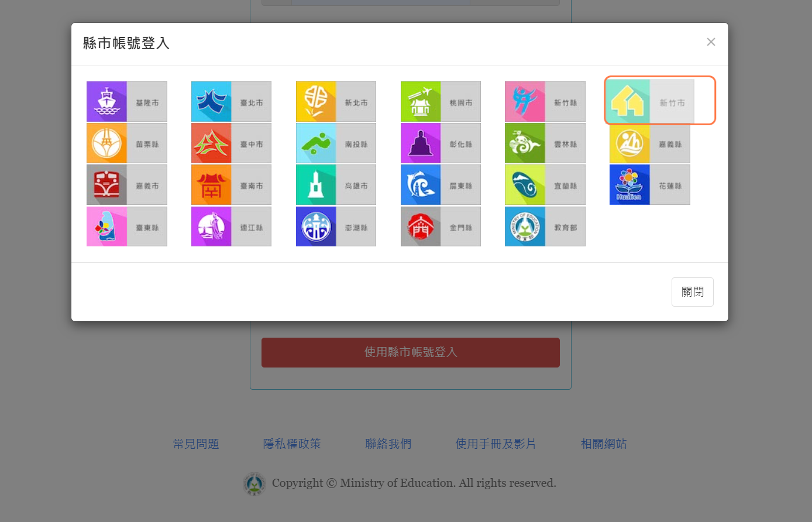Viewport: 812px width, 522px height.
Task: Select the 高雄市 tower icon tile
Action: coord(336,185)
